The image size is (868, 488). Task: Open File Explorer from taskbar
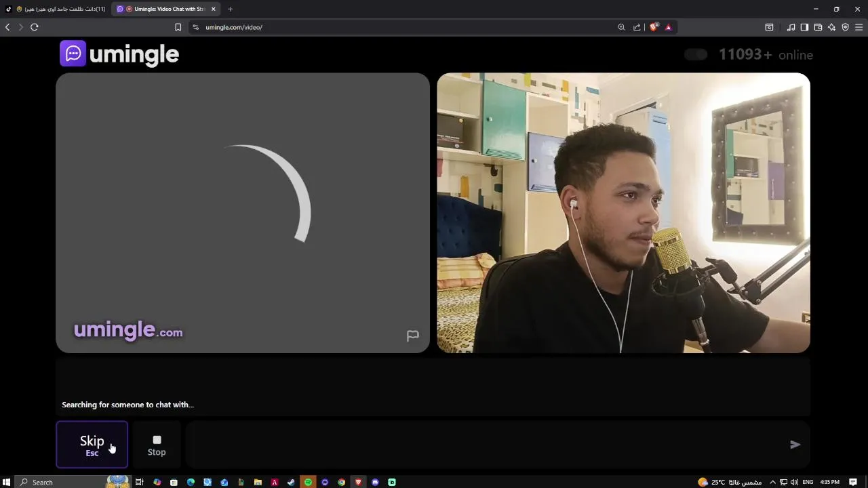(x=258, y=482)
